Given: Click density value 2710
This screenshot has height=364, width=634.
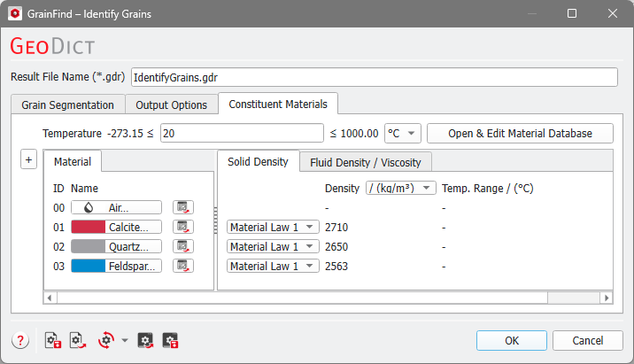Looking at the screenshot, I should click(x=336, y=228).
